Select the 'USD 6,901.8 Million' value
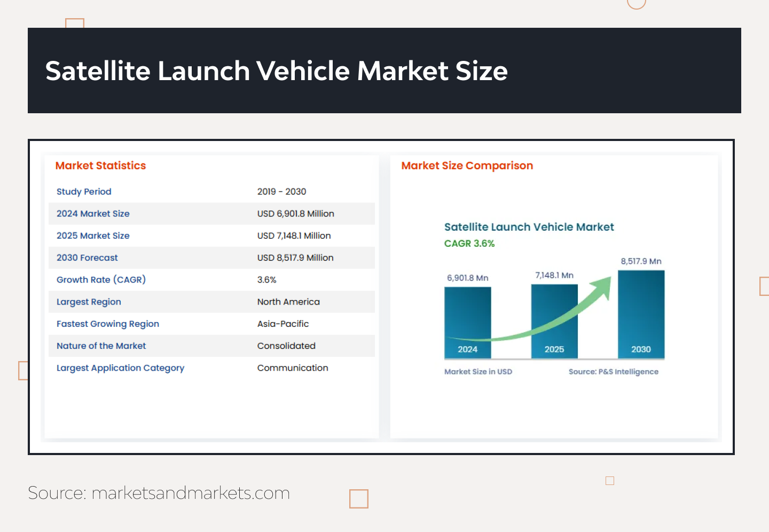This screenshot has width=769, height=532. click(x=295, y=214)
